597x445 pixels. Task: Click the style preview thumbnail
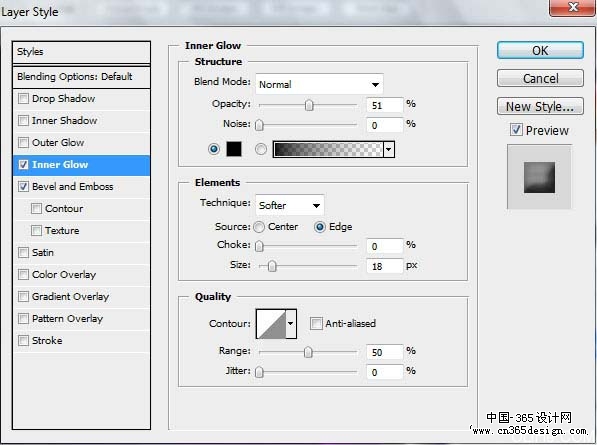tap(539, 177)
